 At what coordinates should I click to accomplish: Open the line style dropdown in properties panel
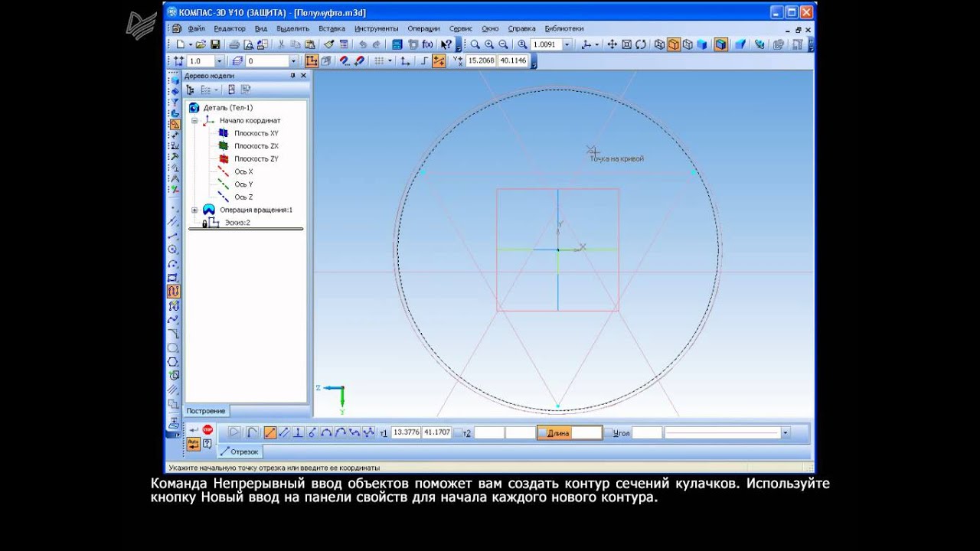(x=785, y=433)
